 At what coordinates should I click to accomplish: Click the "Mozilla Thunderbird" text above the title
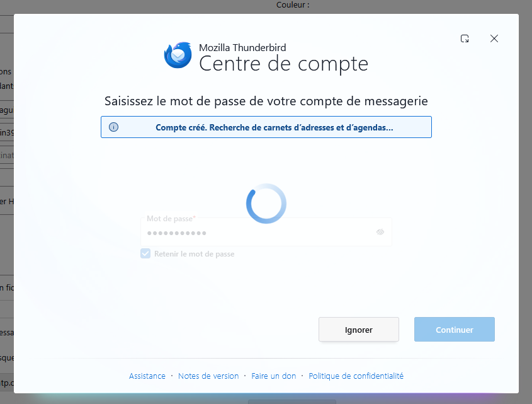pyautogui.click(x=242, y=47)
